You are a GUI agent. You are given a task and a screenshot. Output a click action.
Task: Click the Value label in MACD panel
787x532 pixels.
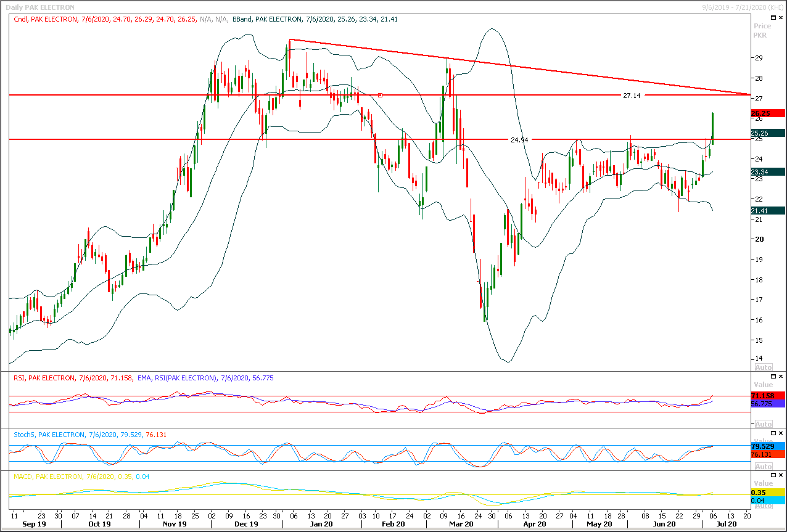763,483
